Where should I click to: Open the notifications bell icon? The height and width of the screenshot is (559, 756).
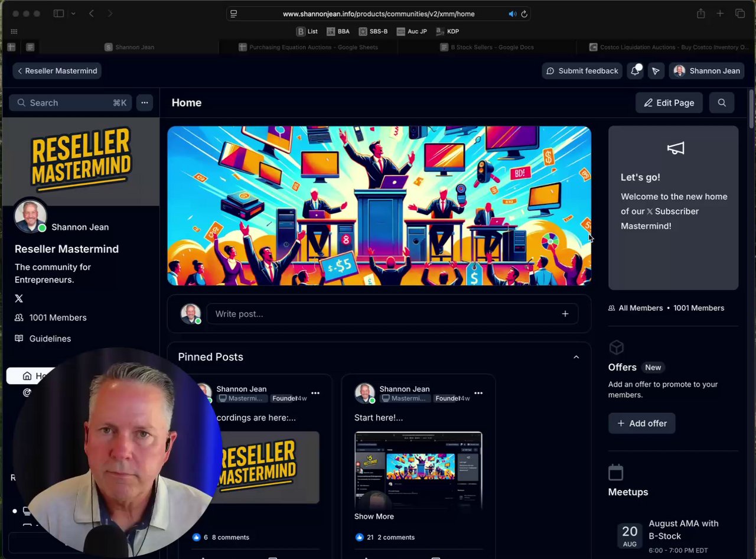tap(635, 71)
